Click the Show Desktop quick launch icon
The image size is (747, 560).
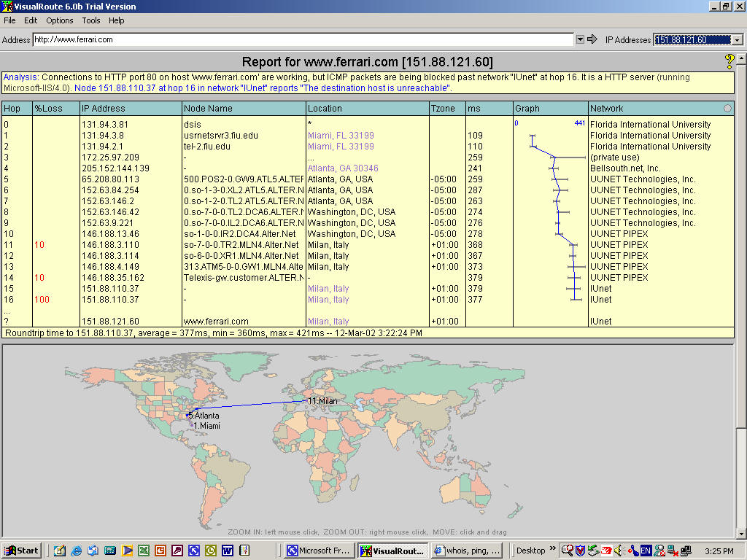click(x=60, y=551)
